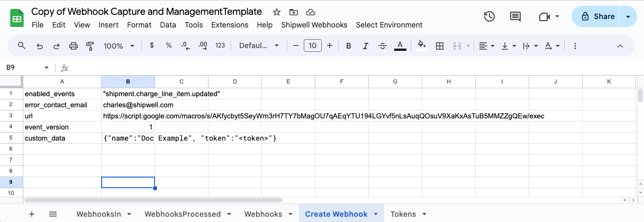Toggle bold formatting
Image resolution: width=644 pixels, height=222 pixels.
coord(349,46)
